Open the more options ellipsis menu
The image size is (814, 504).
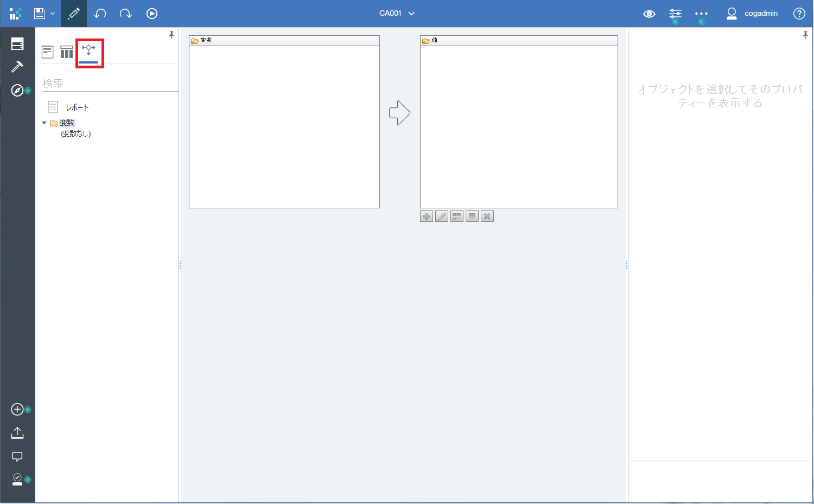coord(701,14)
